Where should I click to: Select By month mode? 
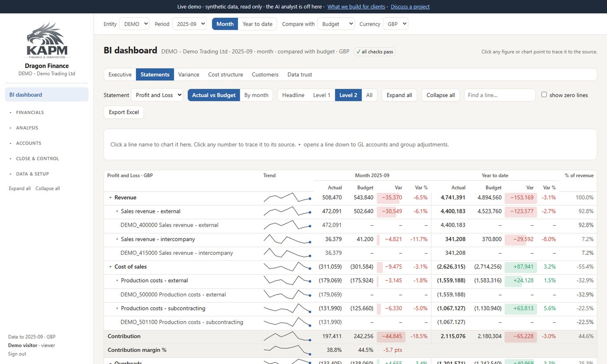pyautogui.click(x=256, y=95)
